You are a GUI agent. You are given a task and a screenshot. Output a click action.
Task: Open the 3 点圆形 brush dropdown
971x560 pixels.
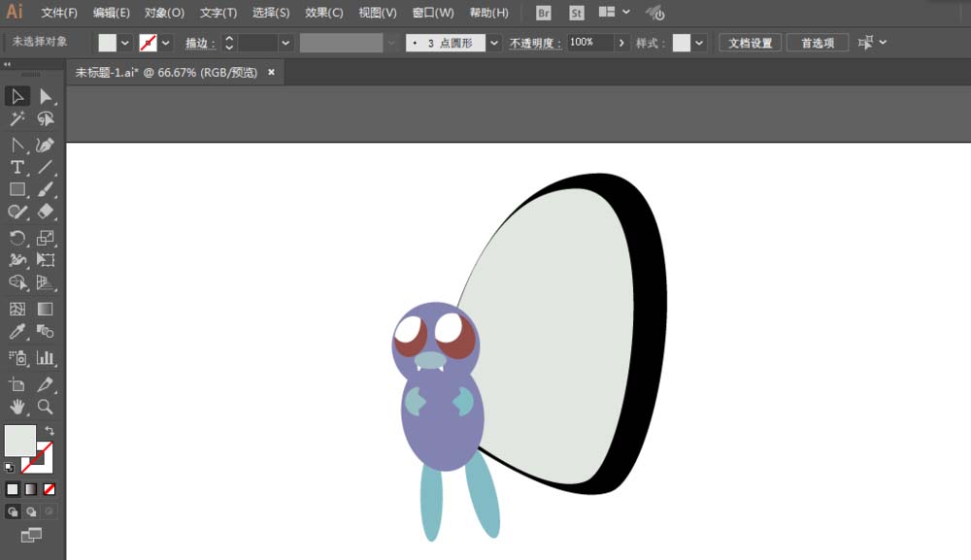(494, 43)
